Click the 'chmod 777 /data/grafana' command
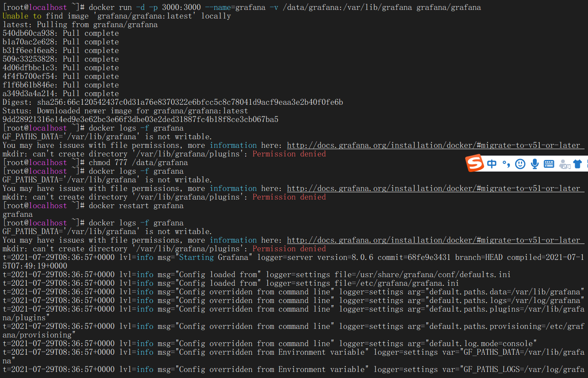This screenshot has height=378, width=588. pyautogui.click(x=138, y=162)
